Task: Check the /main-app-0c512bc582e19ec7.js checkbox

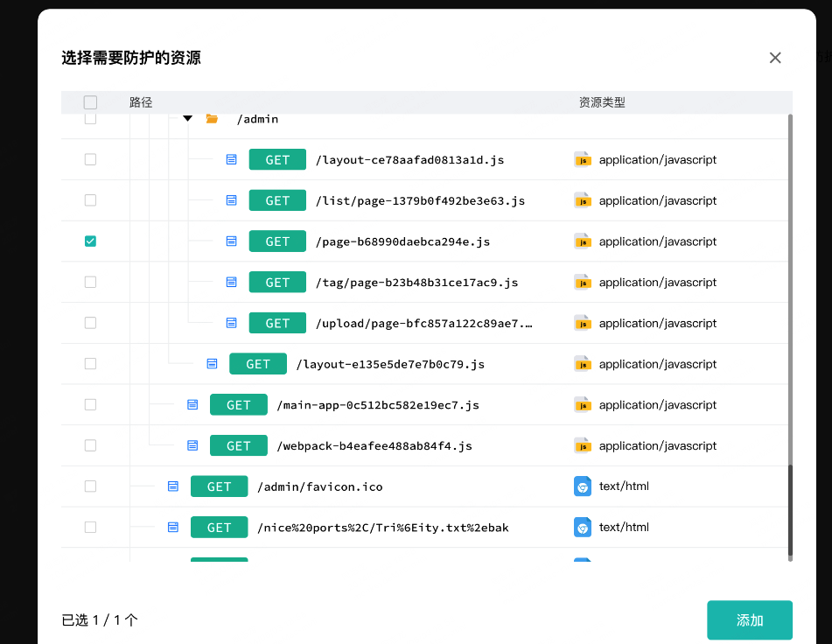Action: pyautogui.click(x=90, y=404)
